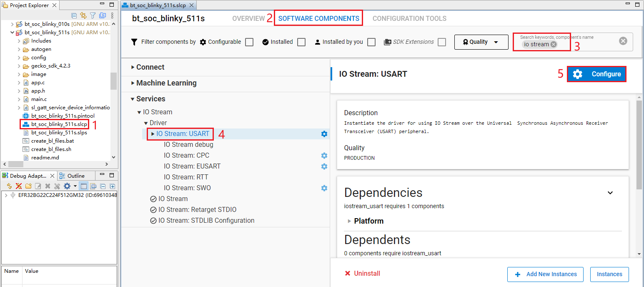Enable the Configurable components checkbox

tap(249, 42)
